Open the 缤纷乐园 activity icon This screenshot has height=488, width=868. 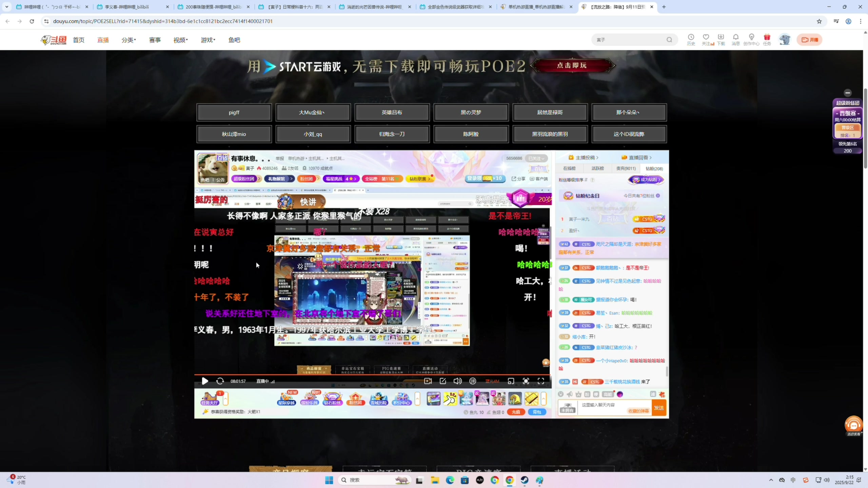[309, 399]
